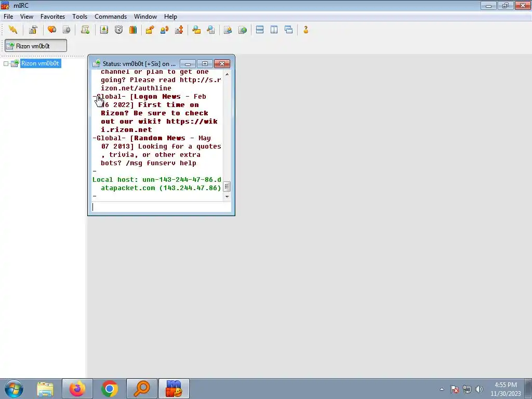Click the Status window title bar
532x399 pixels.
(x=139, y=64)
